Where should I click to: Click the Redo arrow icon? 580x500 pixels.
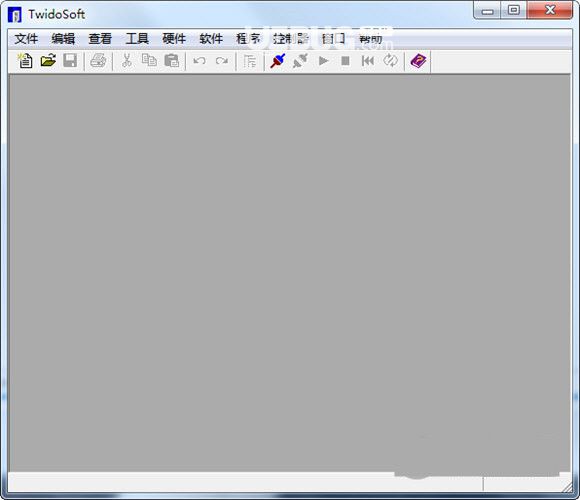[222, 61]
